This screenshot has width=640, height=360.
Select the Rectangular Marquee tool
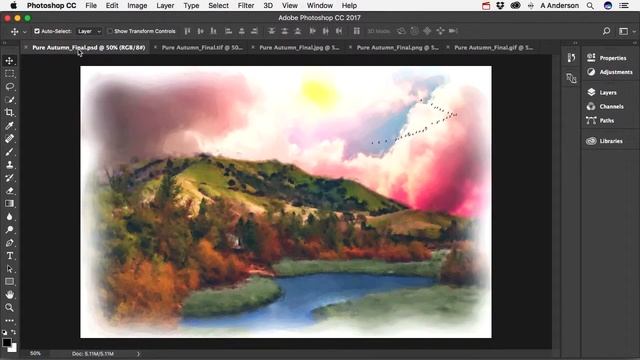click(9, 73)
